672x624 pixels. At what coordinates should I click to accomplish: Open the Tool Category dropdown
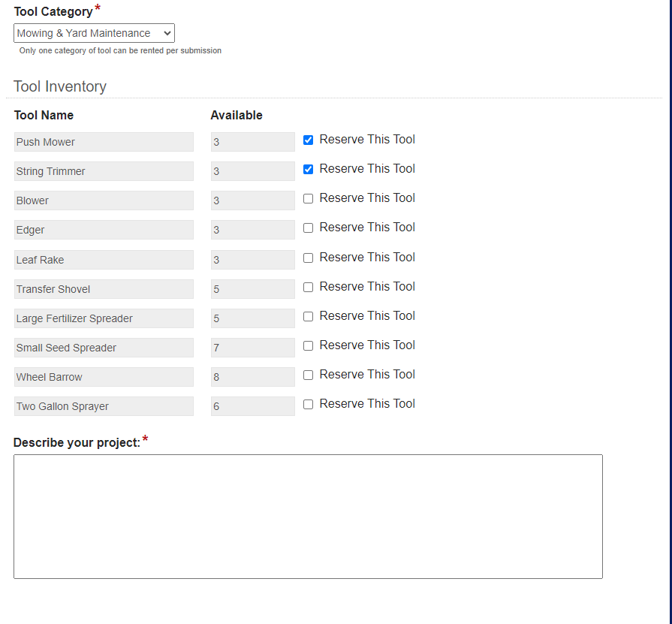click(x=94, y=33)
